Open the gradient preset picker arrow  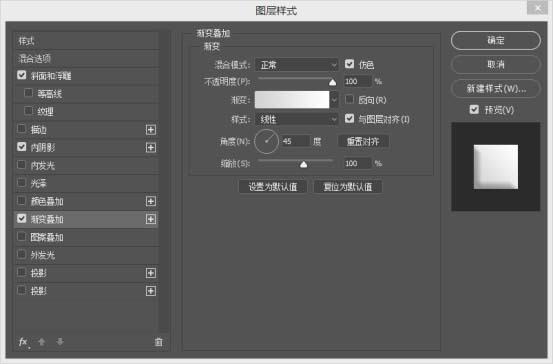[x=334, y=100]
